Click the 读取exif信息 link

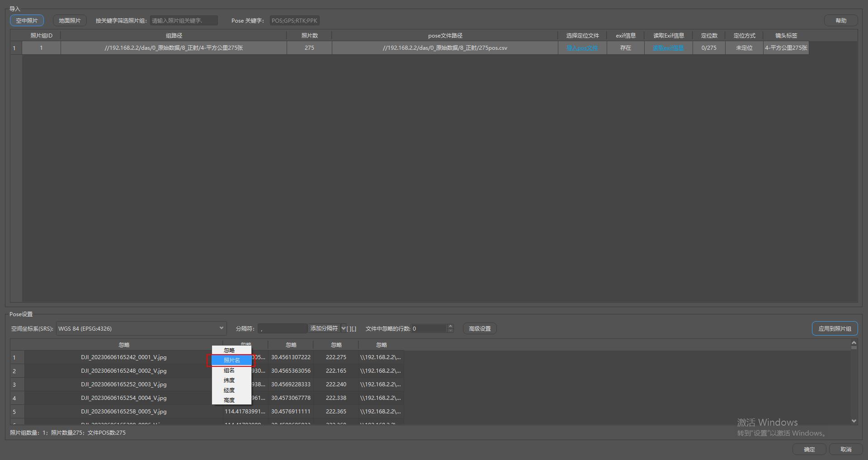point(668,48)
